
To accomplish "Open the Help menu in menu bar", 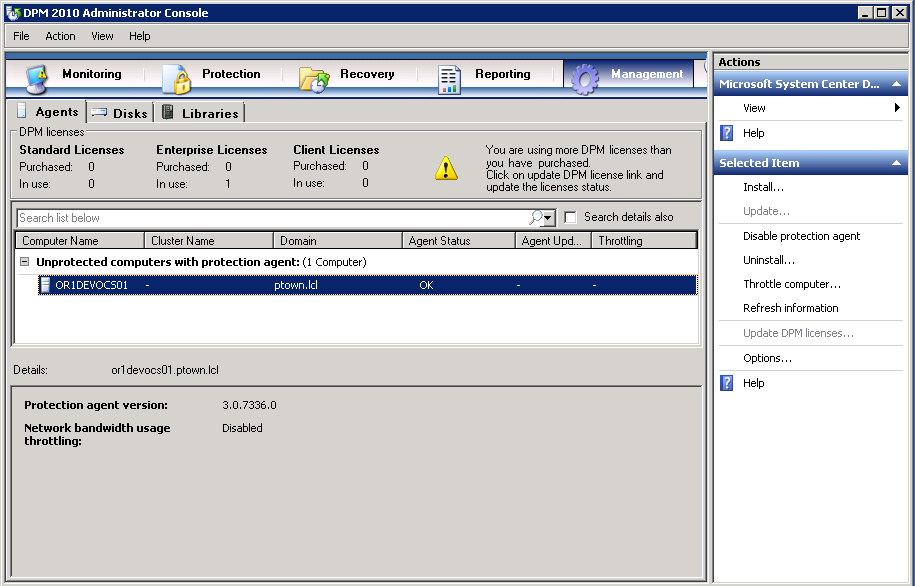I will tap(139, 36).
